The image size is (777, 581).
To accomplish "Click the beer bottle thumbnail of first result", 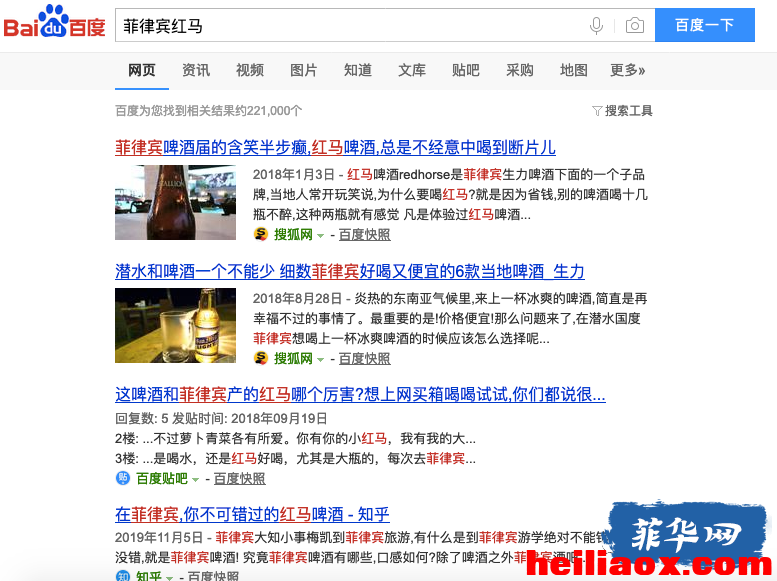I will pyautogui.click(x=175, y=202).
